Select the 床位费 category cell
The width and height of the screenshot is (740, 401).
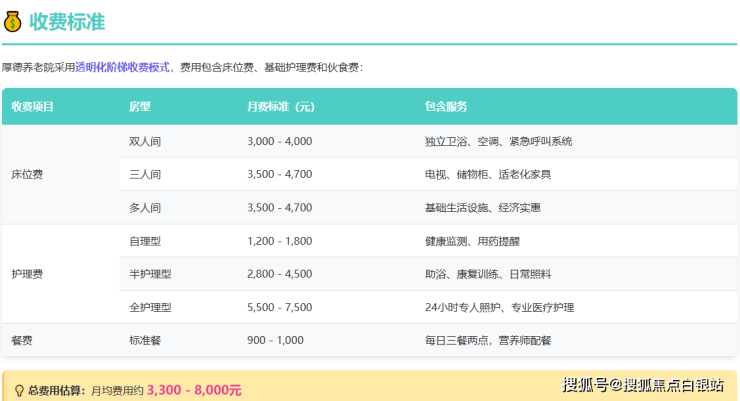coord(27,174)
